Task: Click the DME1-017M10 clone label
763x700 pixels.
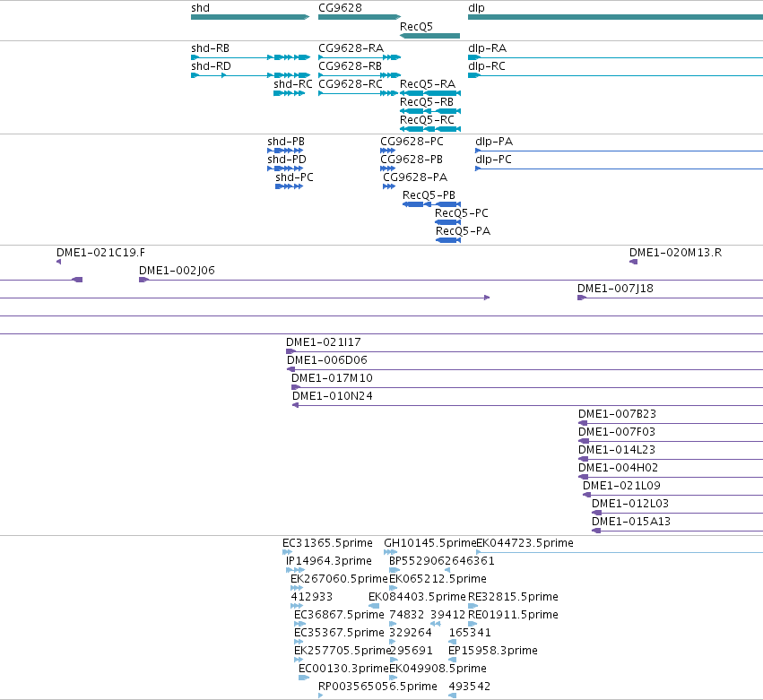Action: tap(332, 379)
